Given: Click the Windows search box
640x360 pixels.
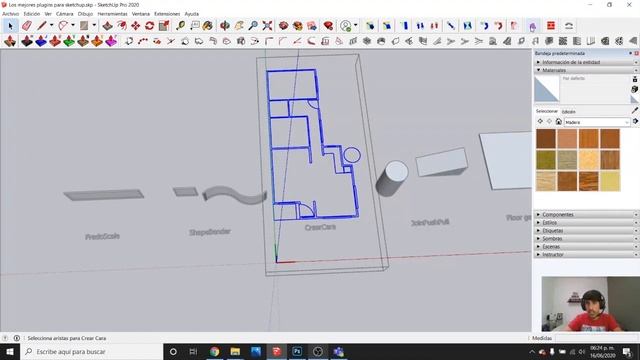Looking at the screenshot, I should click(91, 351).
